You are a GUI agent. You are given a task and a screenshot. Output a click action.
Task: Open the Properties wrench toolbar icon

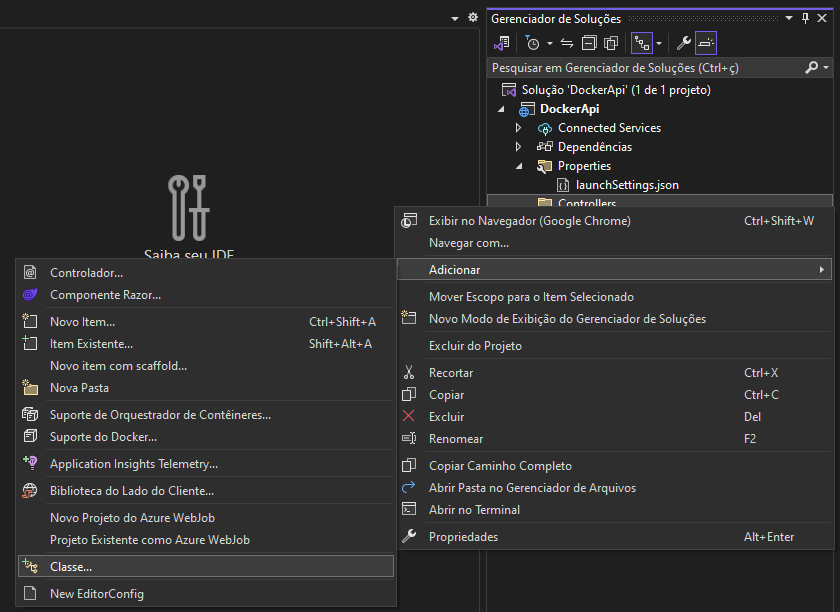(684, 43)
